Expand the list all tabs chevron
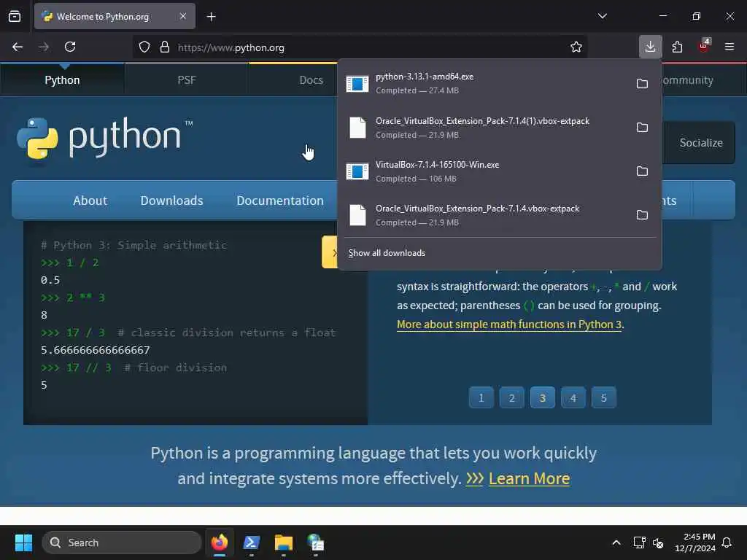This screenshot has height=560, width=747. [602, 16]
